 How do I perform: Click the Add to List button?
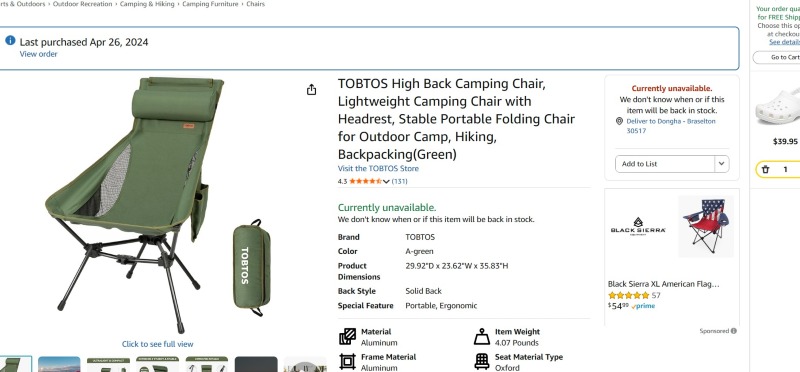click(665, 164)
